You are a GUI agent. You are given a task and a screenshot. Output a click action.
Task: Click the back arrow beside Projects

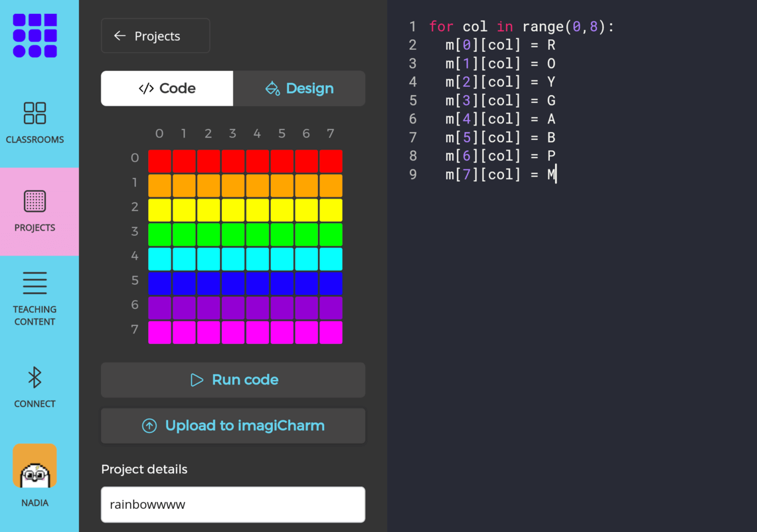pos(120,36)
